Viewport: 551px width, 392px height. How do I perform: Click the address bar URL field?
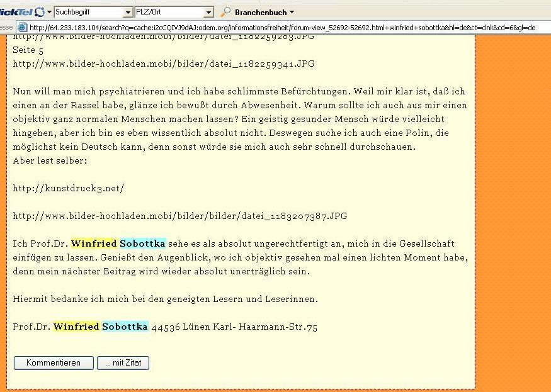pyautogui.click(x=283, y=28)
